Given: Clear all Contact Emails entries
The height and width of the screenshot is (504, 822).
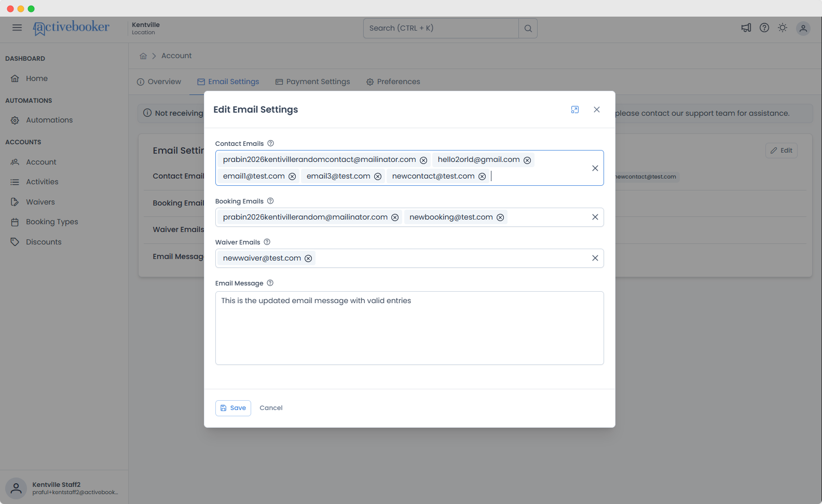Looking at the screenshot, I should pos(595,168).
